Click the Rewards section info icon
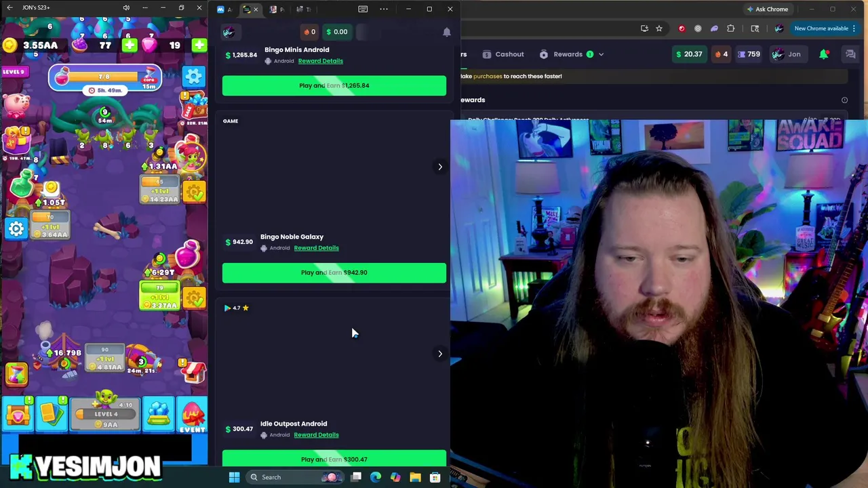 coord(845,100)
